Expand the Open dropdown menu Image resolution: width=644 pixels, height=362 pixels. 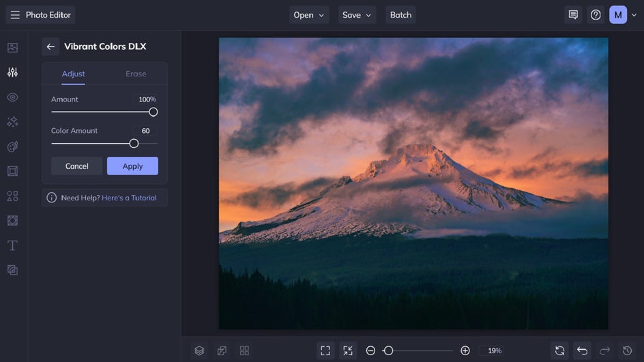tap(309, 15)
